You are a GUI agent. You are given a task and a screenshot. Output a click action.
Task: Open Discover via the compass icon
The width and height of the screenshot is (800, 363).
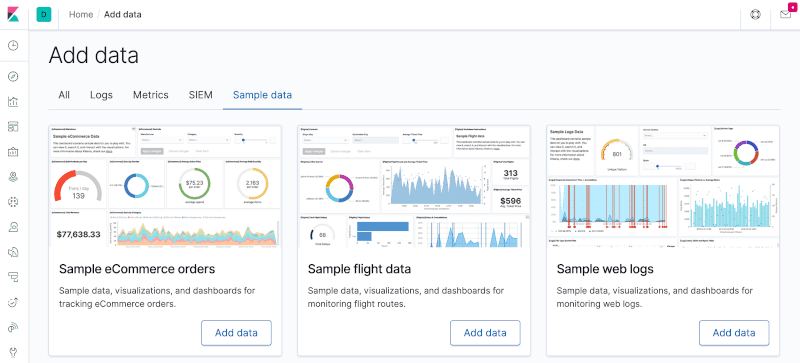pos(13,77)
